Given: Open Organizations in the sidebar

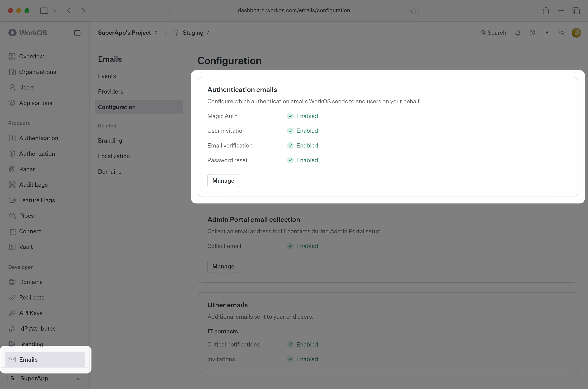Looking at the screenshot, I should [45, 72].
